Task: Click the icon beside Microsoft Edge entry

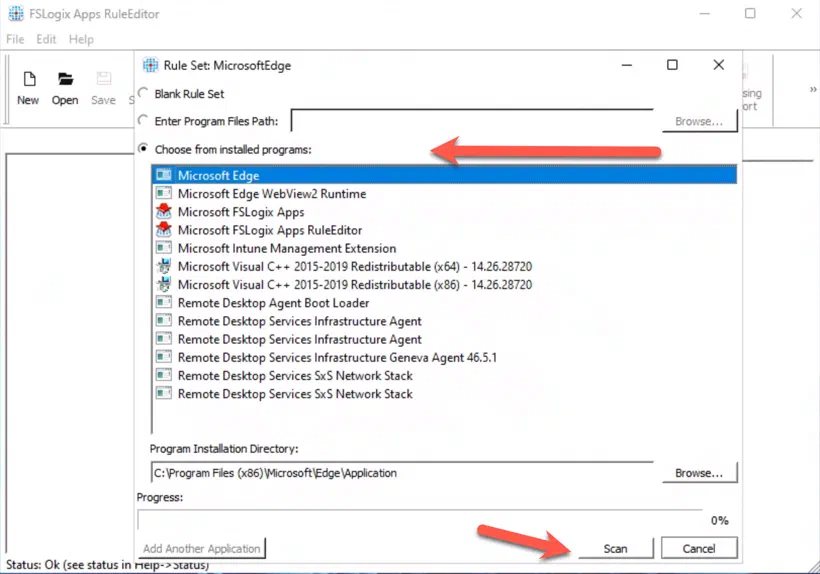Action: (x=164, y=175)
